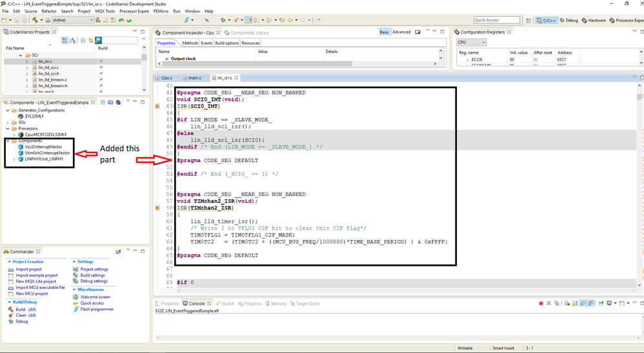
Task: Select the Build options tab
Action: [x=226, y=43]
